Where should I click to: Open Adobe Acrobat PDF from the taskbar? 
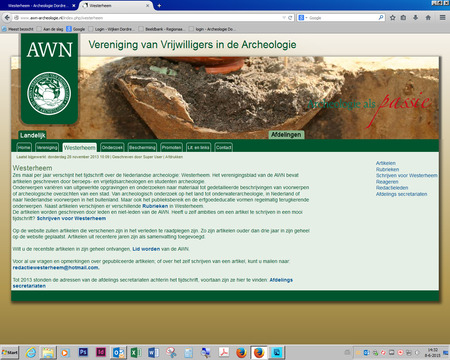tap(224, 352)
